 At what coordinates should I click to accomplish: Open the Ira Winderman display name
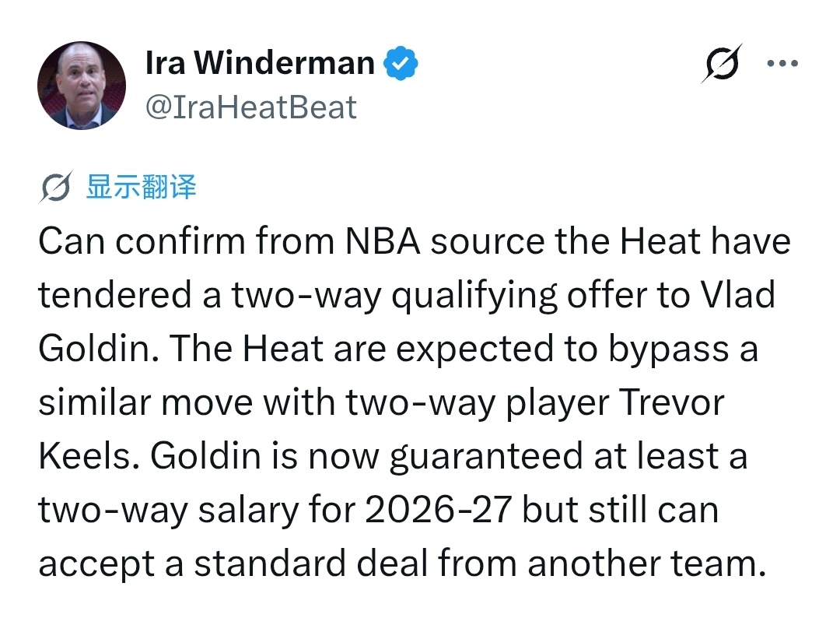[x=260, y=63]
